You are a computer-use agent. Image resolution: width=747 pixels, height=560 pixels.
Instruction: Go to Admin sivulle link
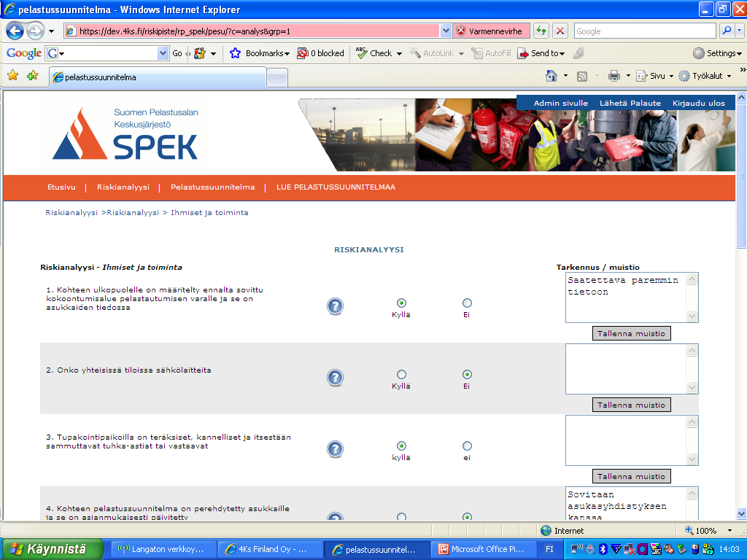coord(561,103)
